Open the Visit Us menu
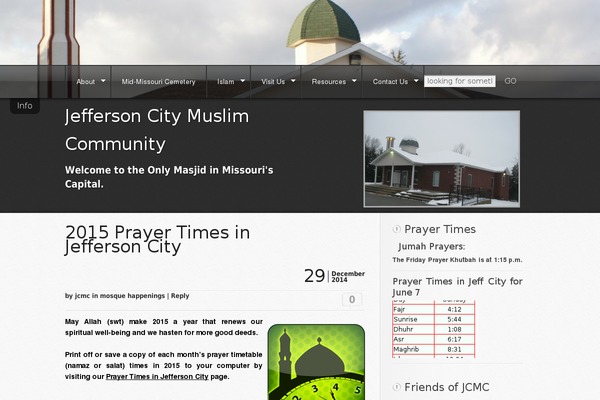 tap(273, 82)
